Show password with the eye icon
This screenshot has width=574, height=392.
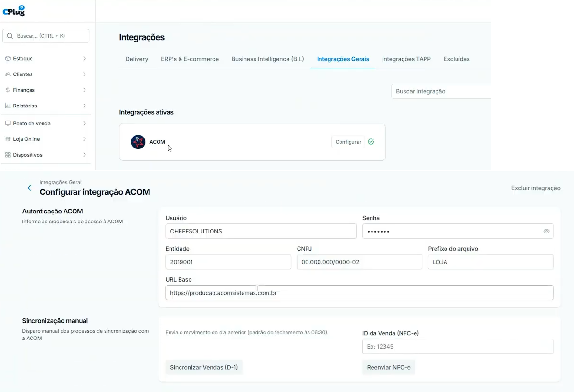(x=546, y=231)
